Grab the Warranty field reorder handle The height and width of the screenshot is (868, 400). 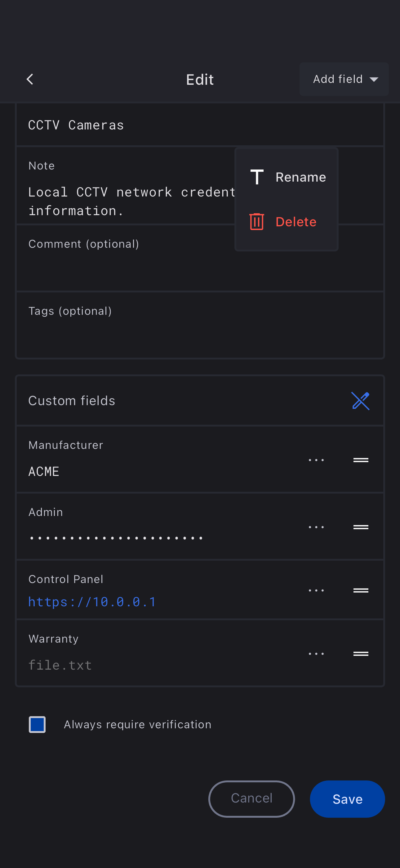361,654
